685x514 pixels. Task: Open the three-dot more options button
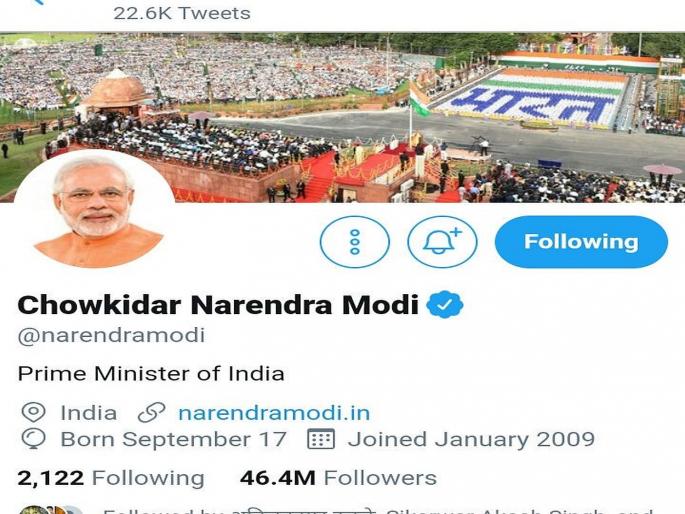[x=355, y=241]
